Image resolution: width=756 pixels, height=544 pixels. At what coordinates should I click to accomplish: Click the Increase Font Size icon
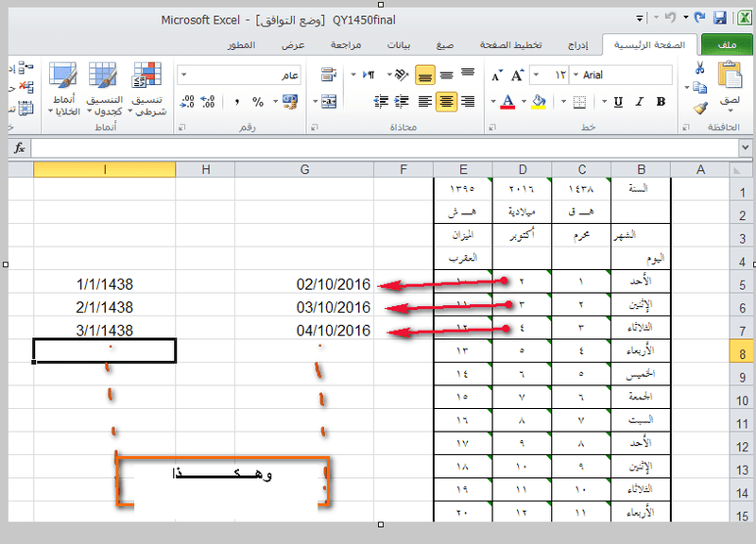517,75
